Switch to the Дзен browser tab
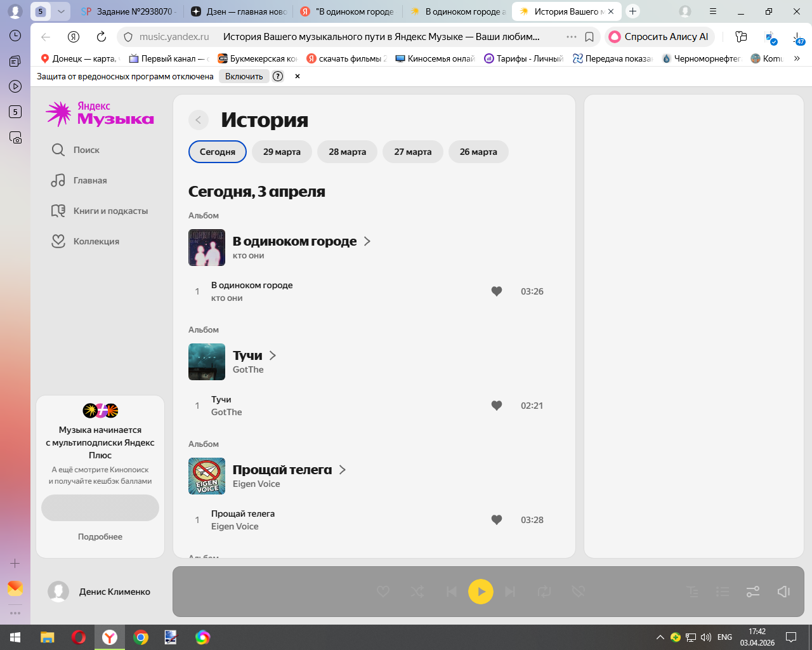This screenshot has height=650, width=812. [239, 11]
